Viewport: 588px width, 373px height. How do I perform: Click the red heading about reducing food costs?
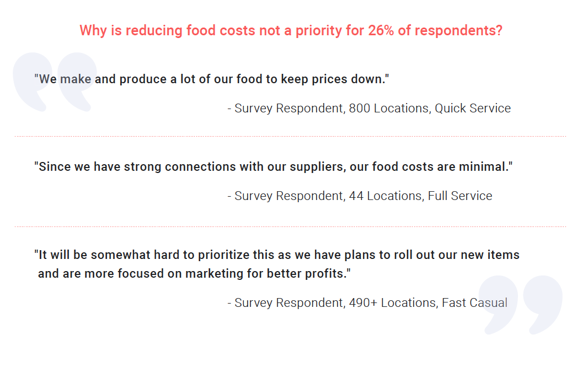tap(291, 30)
